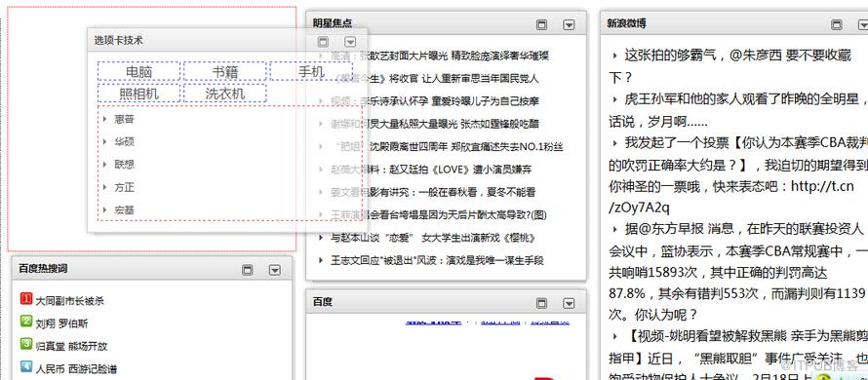Screen dimensions: 868x380
Task: Click the green rank 2 badge
Action: coord(26,322)
